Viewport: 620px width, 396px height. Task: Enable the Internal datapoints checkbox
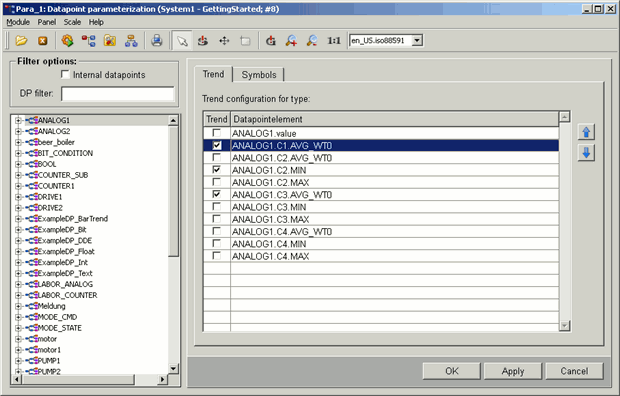(65, 74)
